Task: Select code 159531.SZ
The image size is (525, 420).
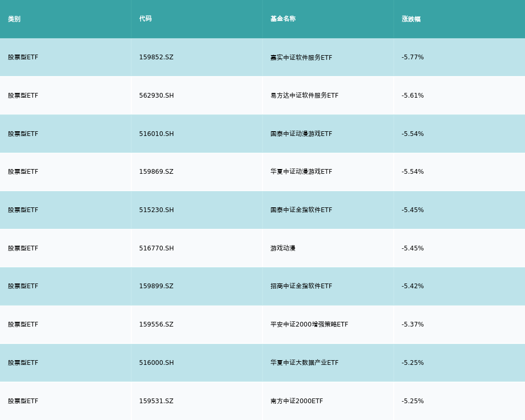Action: point(156,401)
